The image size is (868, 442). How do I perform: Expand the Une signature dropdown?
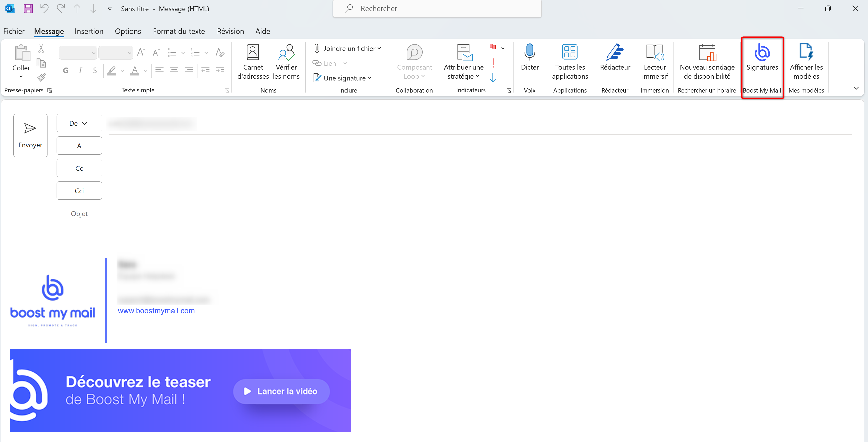pyautogui.click(x=370, y=78)
